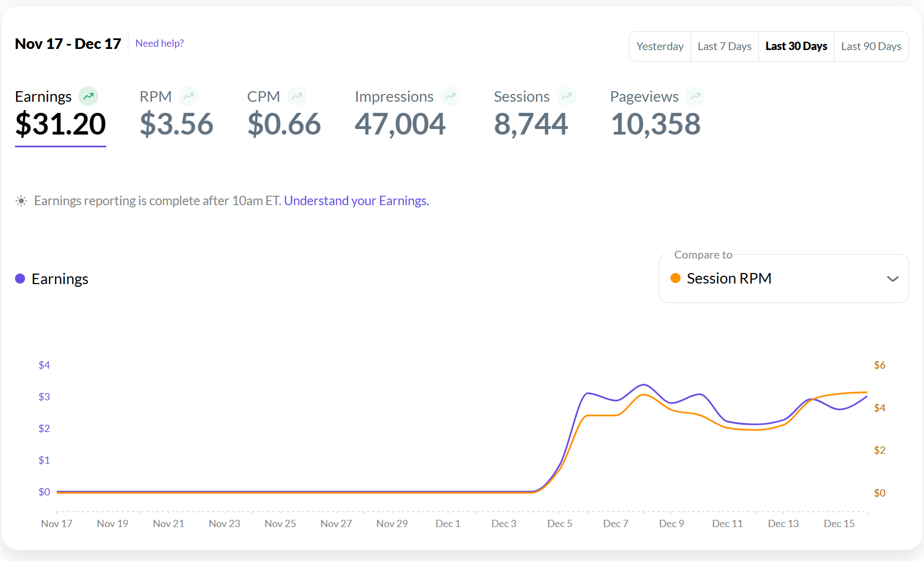Click the CPM trend arrow icon
This screenshot has width=924, height=561.
297,96
